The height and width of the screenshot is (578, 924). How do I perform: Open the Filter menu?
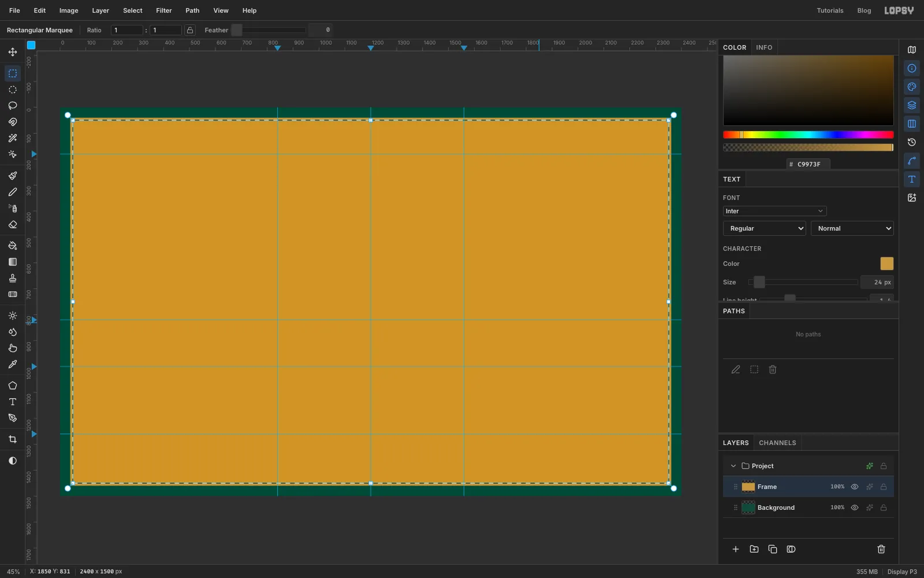pyautogui.click(x=164, y=10)
